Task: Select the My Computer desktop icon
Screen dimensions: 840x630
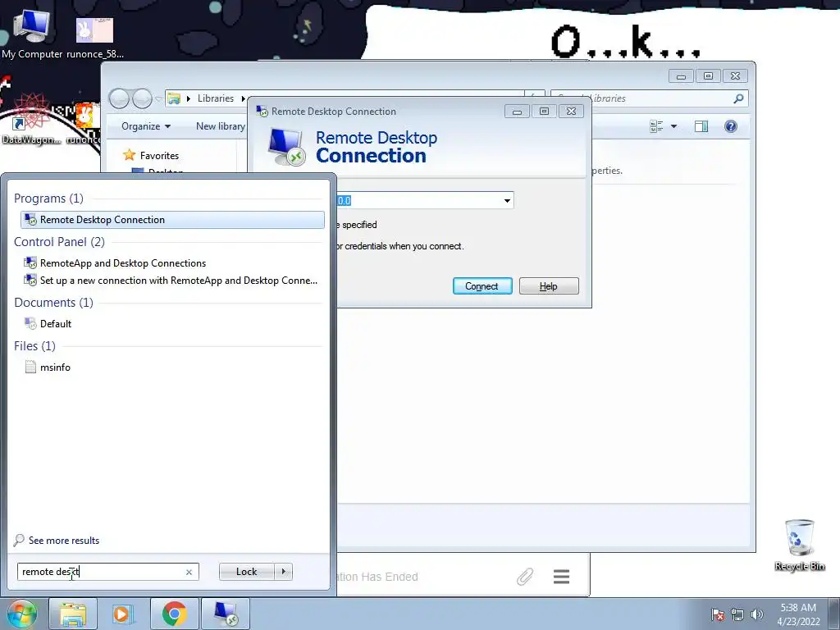Action: coord(32,33)
